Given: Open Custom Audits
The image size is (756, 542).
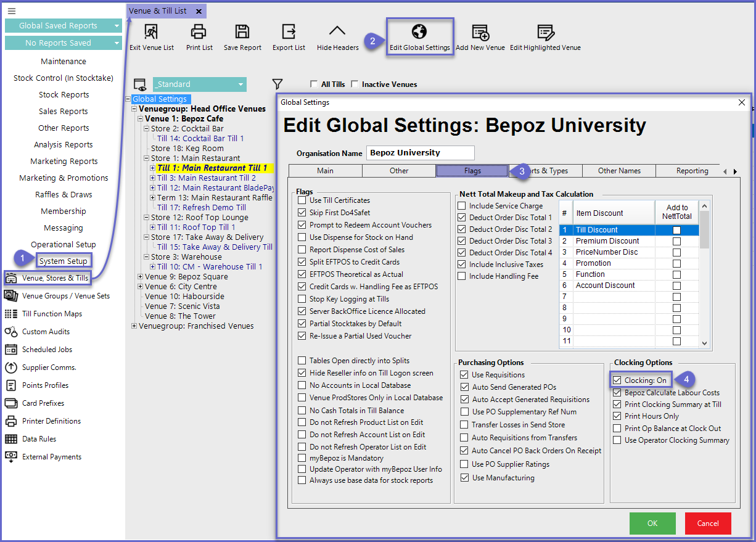Looking at the screenshot, I should pos(38,332).
